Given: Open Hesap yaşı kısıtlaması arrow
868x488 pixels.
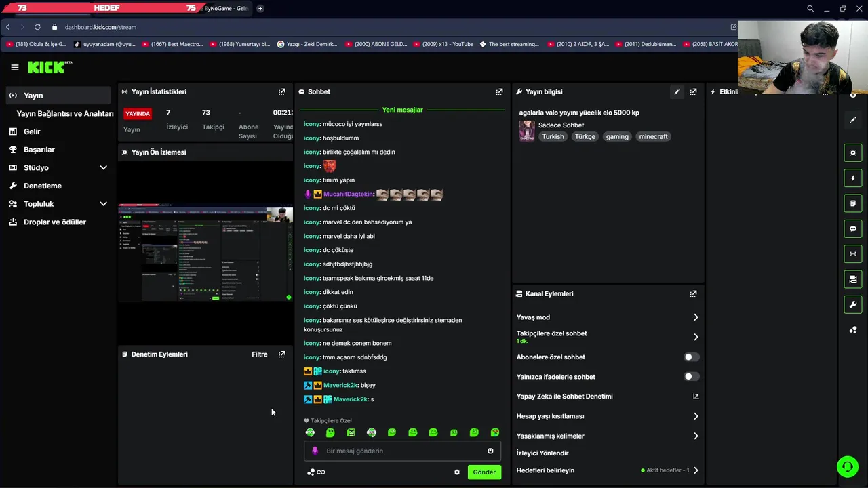Looking at the screenshot, I should click(696, 416).
